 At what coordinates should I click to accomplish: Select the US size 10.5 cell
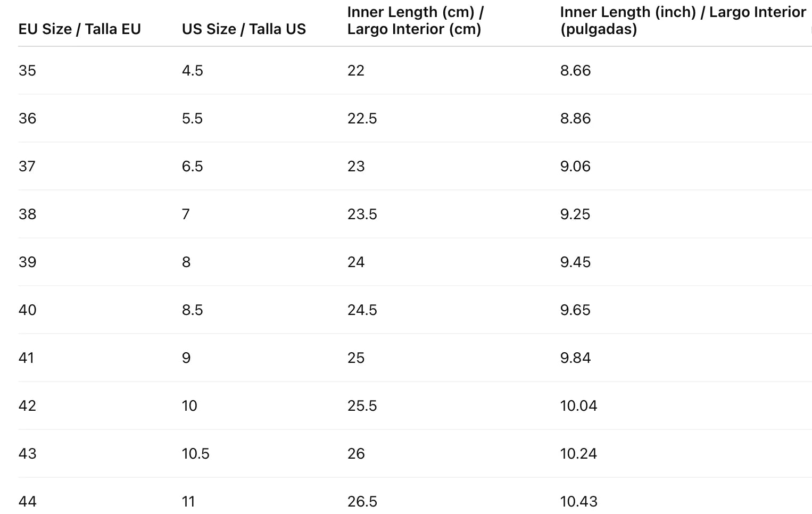pos(195,454)
